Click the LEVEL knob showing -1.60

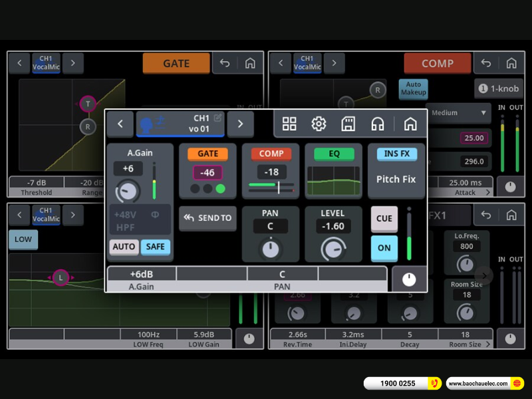333,249
